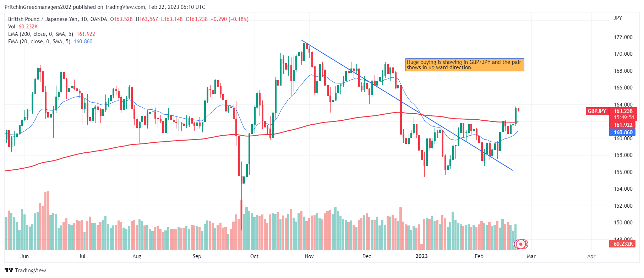Click the GBPJPY symbol tag
The image size is (644, 278).
597,111
